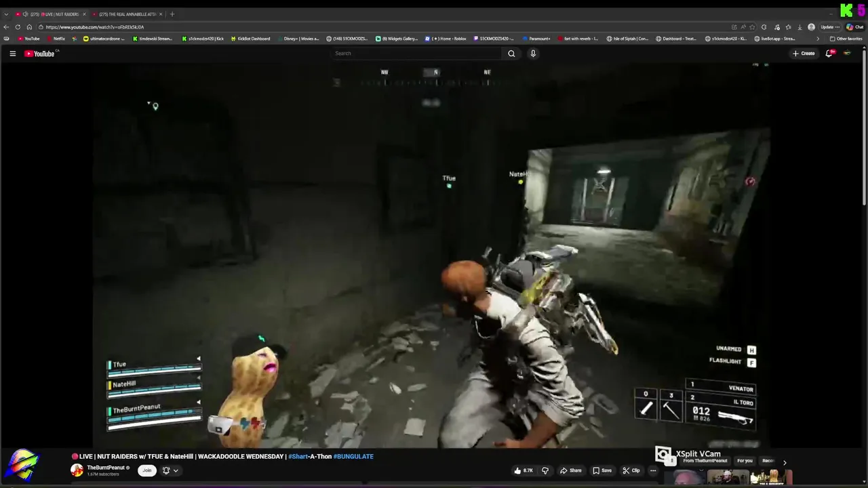Viewport: 868px width, 488px height.
Task: Switch to THE REAL ANNABELLE tab
Action: pyautogui.click(x=127, y=14)
